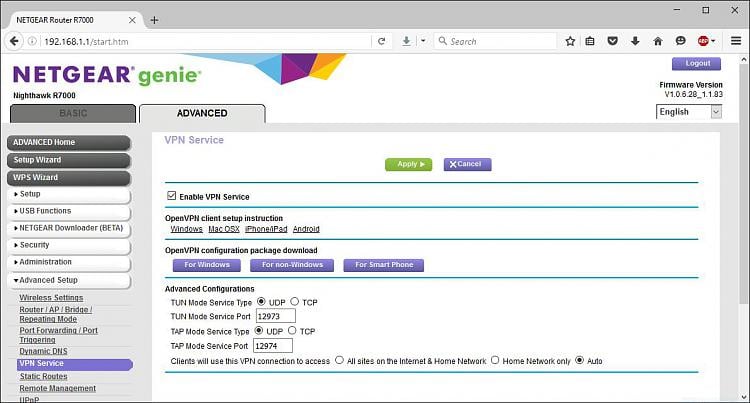Open Static Routes page
This screenshot has width=750, height=403.
pos(43,377)
